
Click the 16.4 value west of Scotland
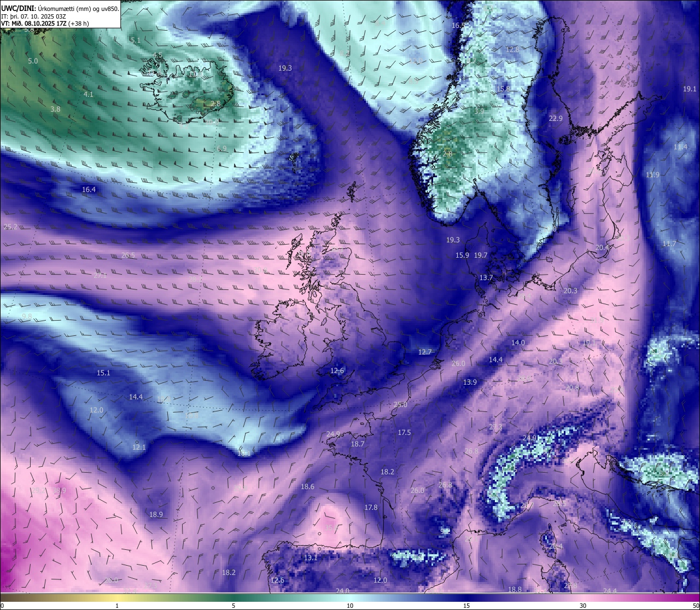point(89,189)
